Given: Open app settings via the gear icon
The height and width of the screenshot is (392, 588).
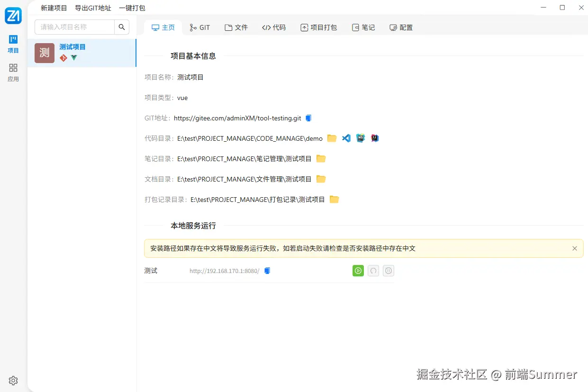Looking at the screenshot, I should (13, 380).
